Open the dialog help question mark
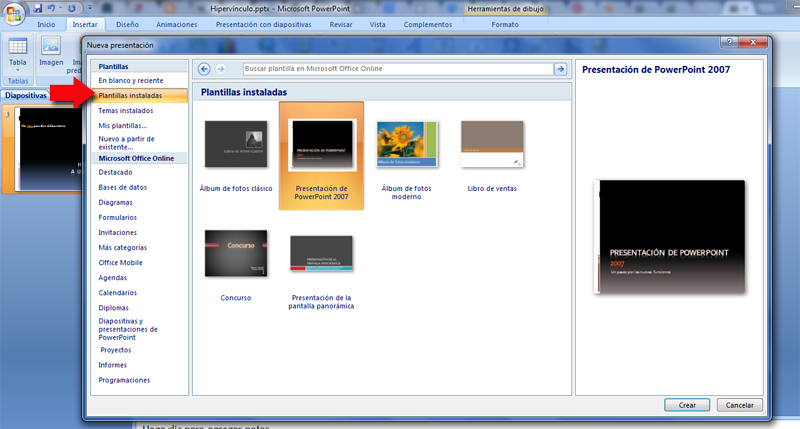 pyautogui.click(x=730, y=42)
